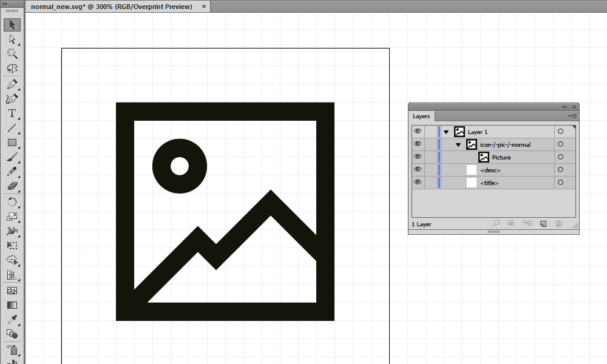The image size is (607, 364).
Task: Activate the Rotate tool
Action: pos(12,202)
